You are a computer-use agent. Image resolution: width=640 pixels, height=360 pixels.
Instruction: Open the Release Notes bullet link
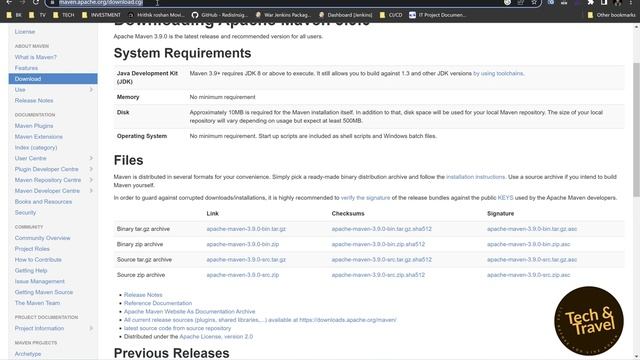point(143,295)
